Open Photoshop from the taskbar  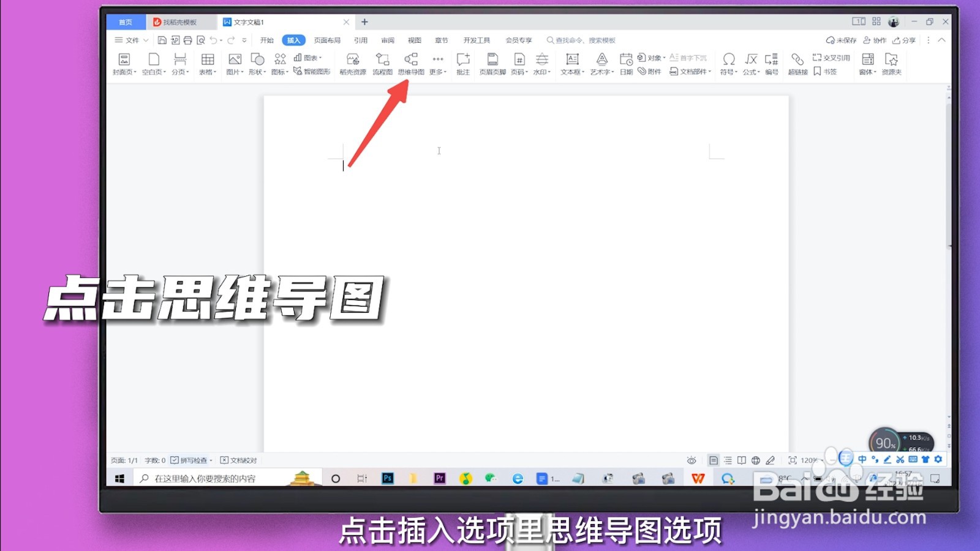coord(388,479)
